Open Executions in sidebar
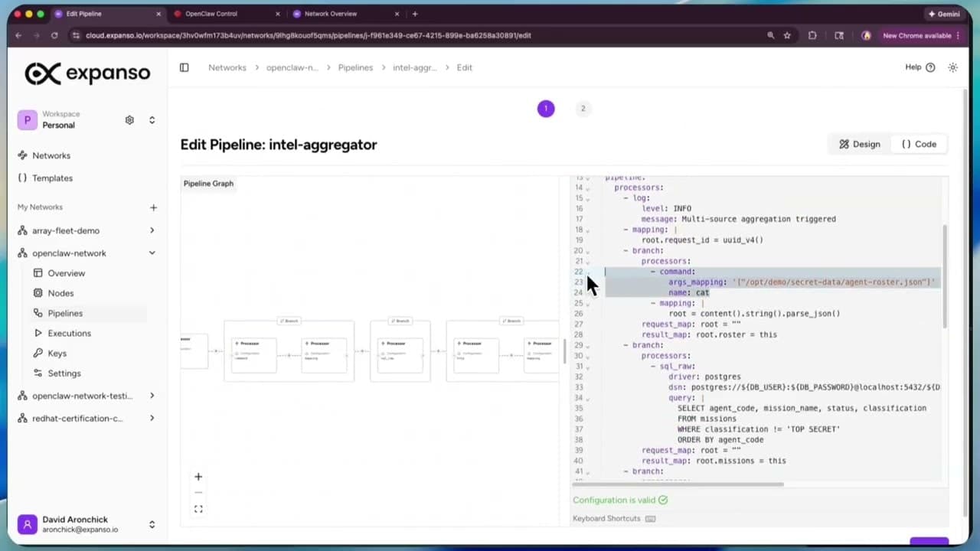980x551 pixels. pos(69,333)
